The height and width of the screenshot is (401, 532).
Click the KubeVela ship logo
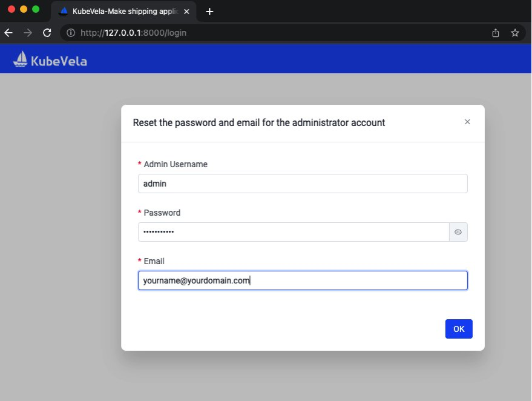click(x=20, y=58)
